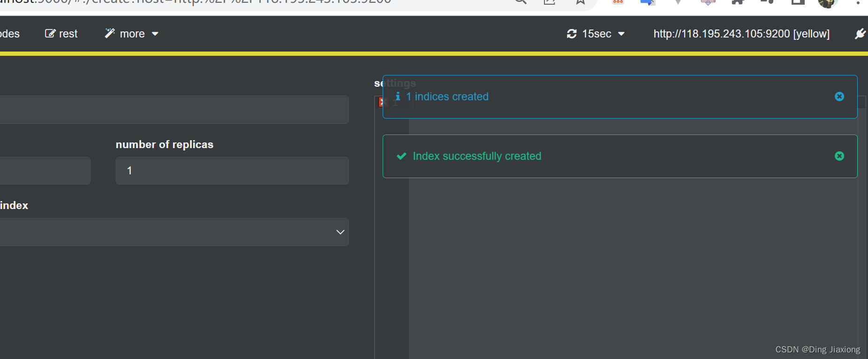Viewport: 868px width, 359px height.
Task: Click the index name input field
Action: point(174,110)
